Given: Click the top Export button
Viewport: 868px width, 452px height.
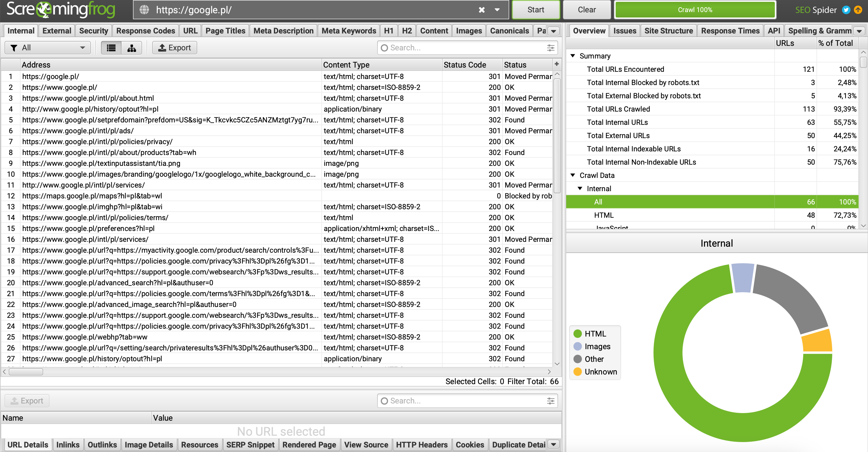Looking at the screenshot, I should click(175, 48).
